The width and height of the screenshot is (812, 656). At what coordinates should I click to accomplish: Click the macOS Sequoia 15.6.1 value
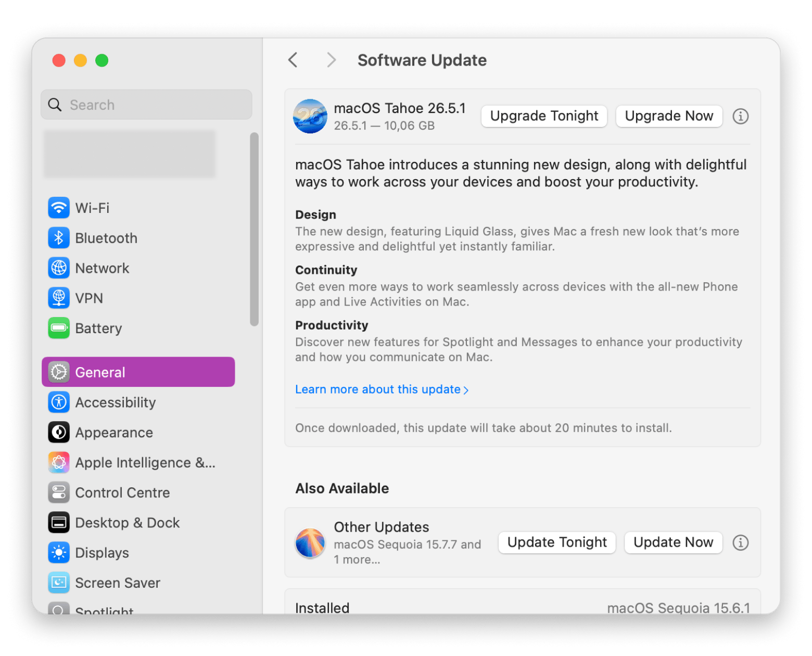(x=679, y=608)
